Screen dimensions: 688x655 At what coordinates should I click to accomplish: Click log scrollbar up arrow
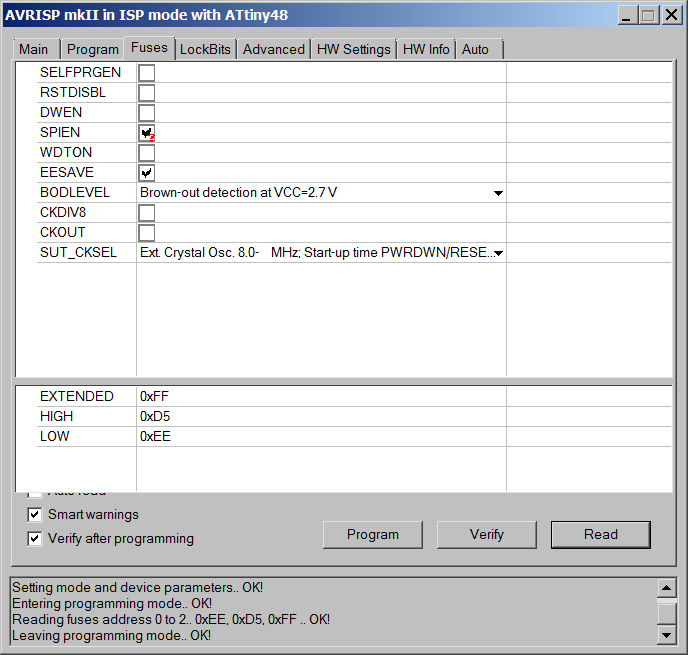666,588
